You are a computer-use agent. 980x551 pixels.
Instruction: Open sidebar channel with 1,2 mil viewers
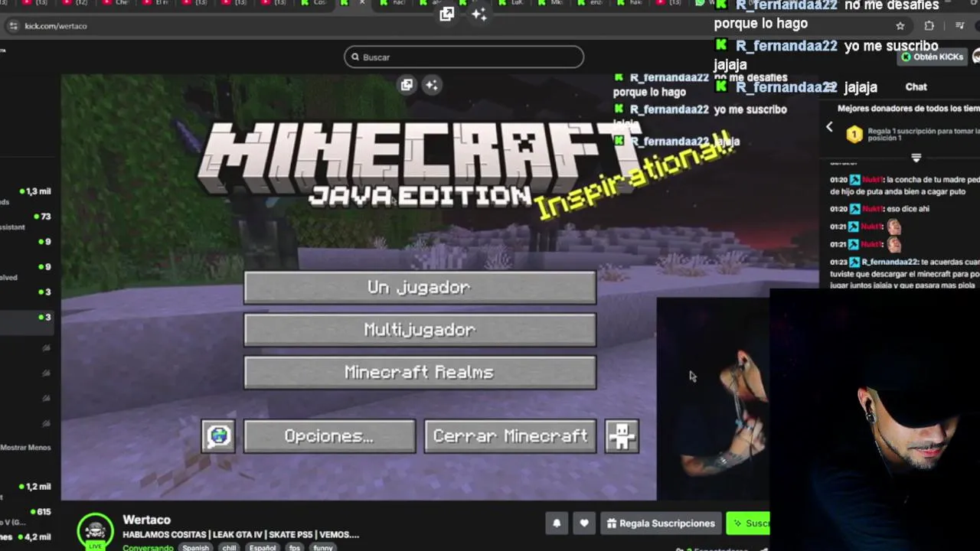(x=26, y=487)
